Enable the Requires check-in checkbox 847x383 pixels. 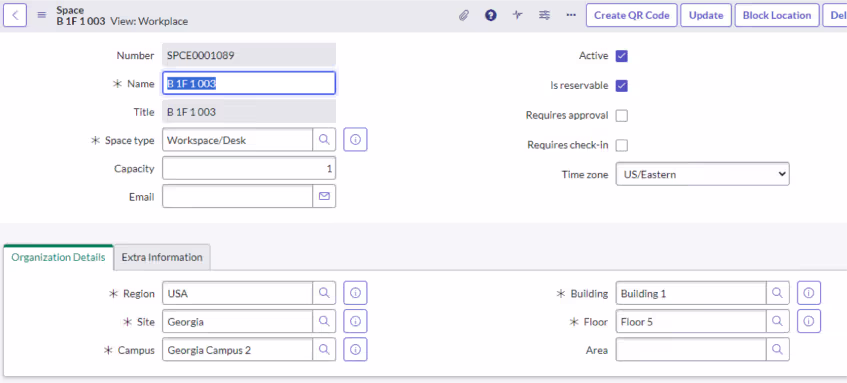pos(622,145)
